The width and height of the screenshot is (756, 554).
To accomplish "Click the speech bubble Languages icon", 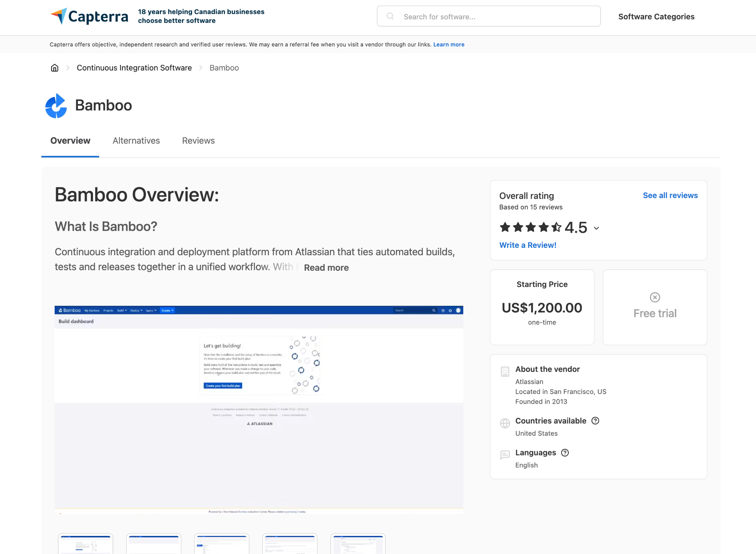I will pos(505,455).
